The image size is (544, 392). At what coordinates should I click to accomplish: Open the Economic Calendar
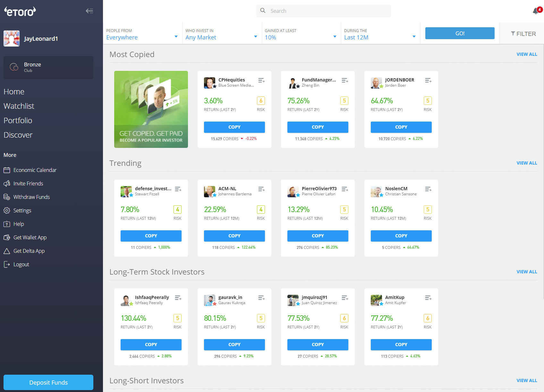30,170
